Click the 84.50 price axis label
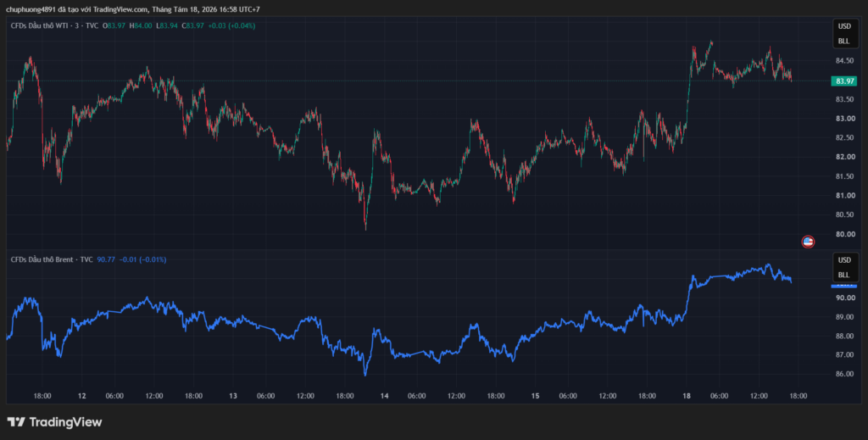This screenshot has height=440, width=868. pyautogui.click(x=843, y=61)
